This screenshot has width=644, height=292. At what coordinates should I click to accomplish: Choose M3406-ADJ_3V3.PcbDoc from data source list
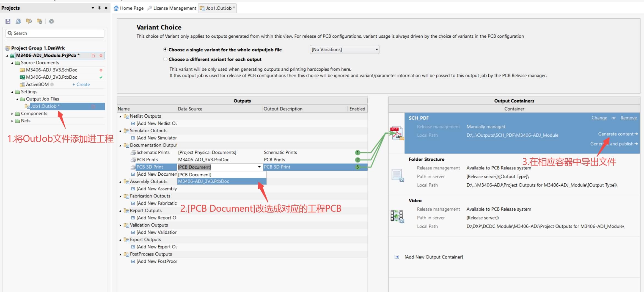[x=203, y=181]
